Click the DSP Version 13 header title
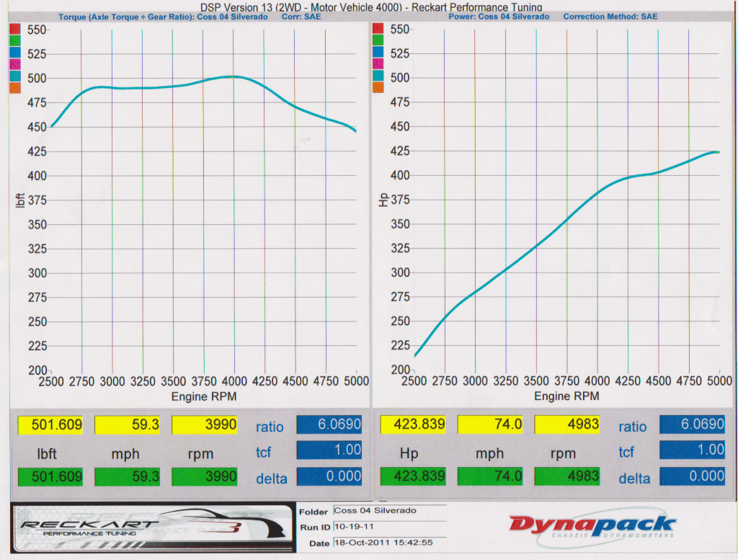 click(371, 7)
